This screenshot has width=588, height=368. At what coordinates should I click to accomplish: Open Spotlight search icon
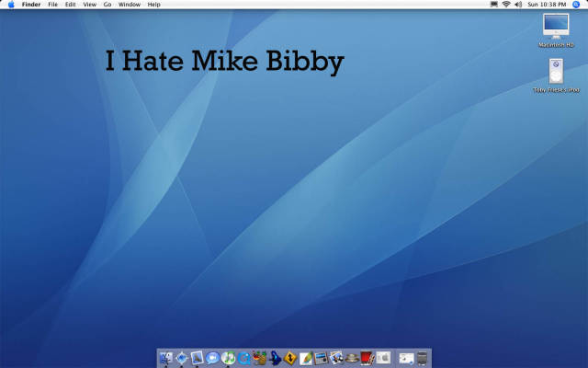[x=576, y=5]
